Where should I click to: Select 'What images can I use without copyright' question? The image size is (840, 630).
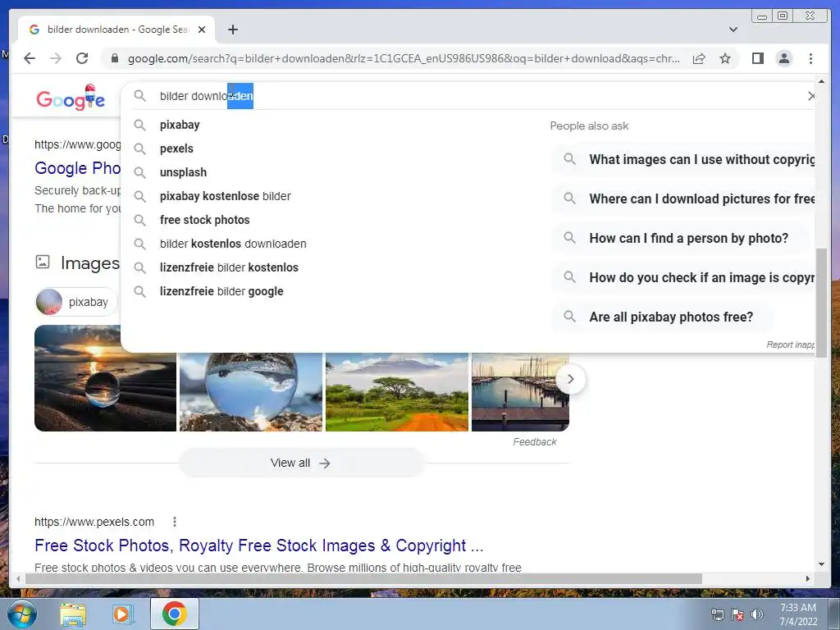[683, 160]
